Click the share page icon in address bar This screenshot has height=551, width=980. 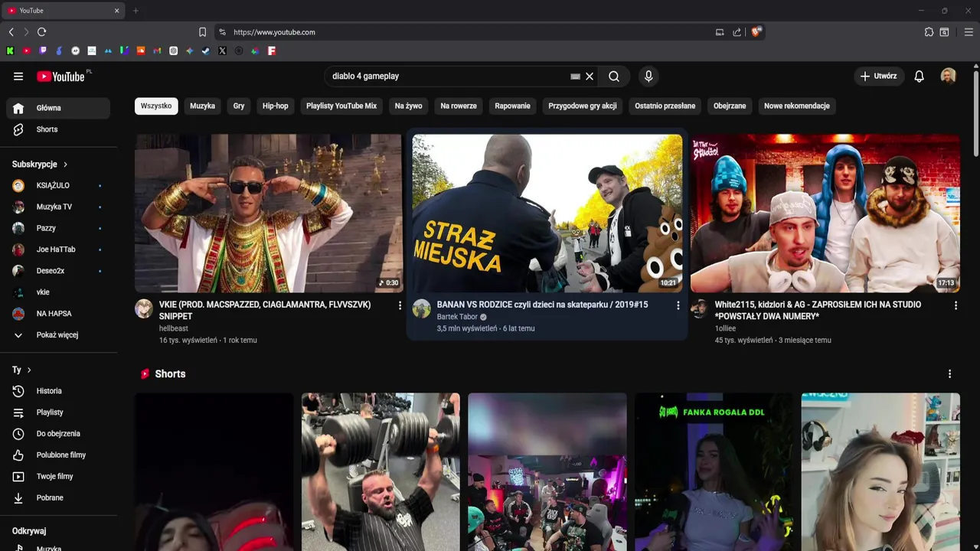tap(737, 32)
